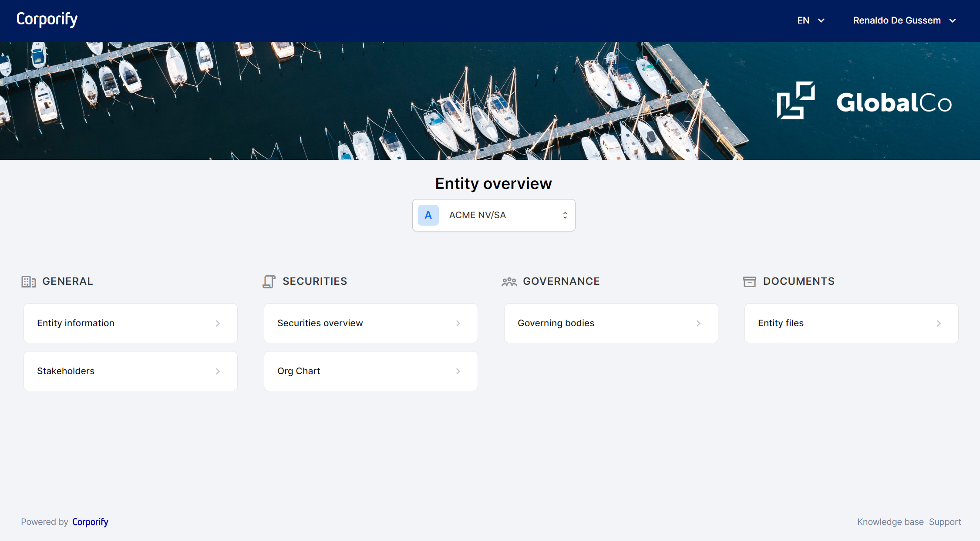The width and height of the screenshot is (980, 541).
Task: Expand the Renaldo De Gussem account menu
Action: (905, 20)
